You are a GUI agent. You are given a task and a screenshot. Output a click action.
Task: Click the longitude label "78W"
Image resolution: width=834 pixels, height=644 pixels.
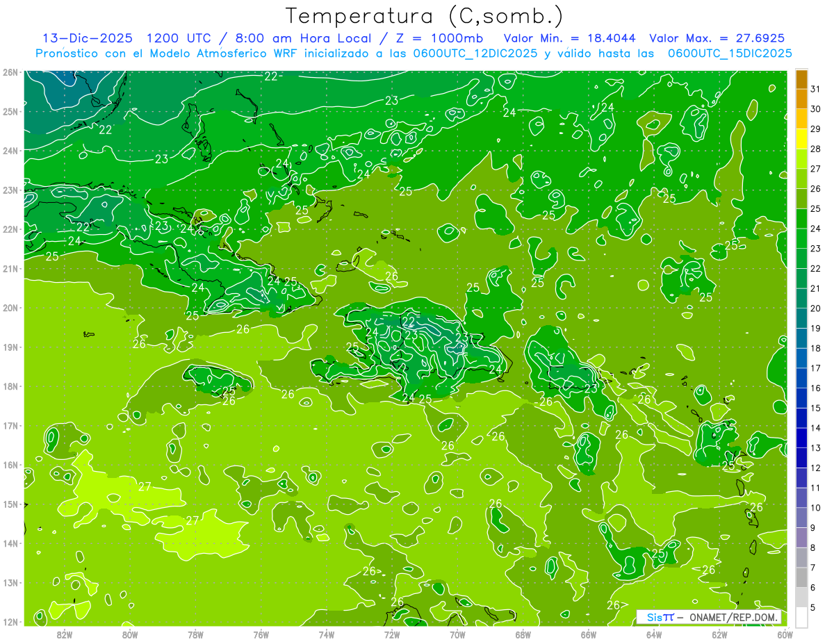[x=195, y=634]
